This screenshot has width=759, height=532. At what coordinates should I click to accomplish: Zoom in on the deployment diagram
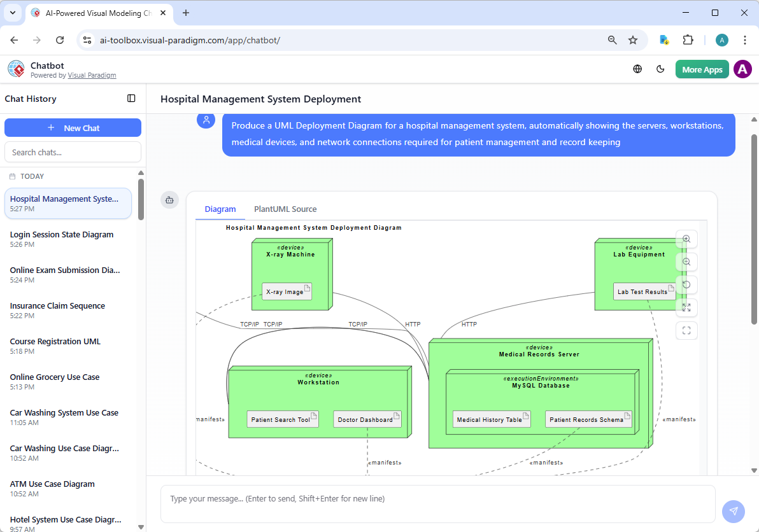[x=686, y=239]
